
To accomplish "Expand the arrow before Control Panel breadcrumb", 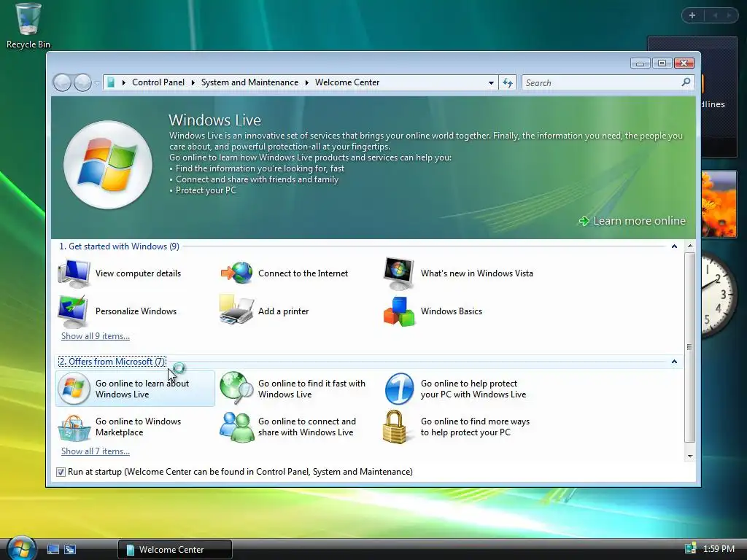I will point(124,82).
